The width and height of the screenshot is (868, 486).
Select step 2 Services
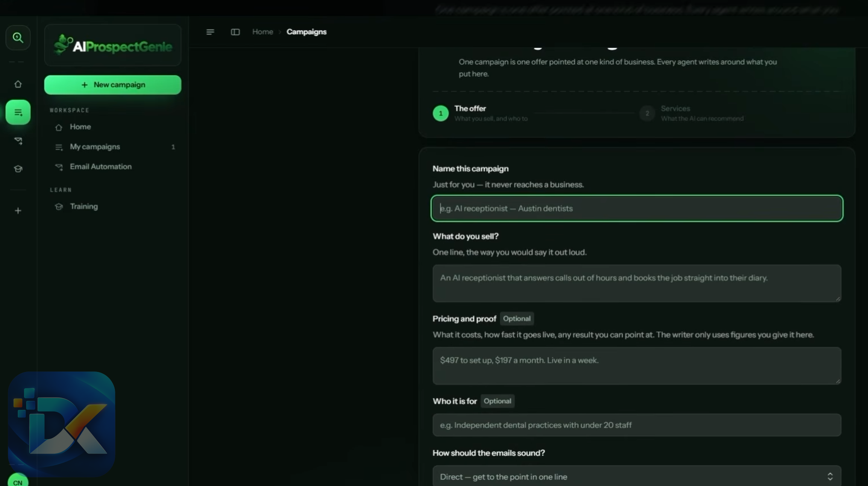click(x=692, y=113)
